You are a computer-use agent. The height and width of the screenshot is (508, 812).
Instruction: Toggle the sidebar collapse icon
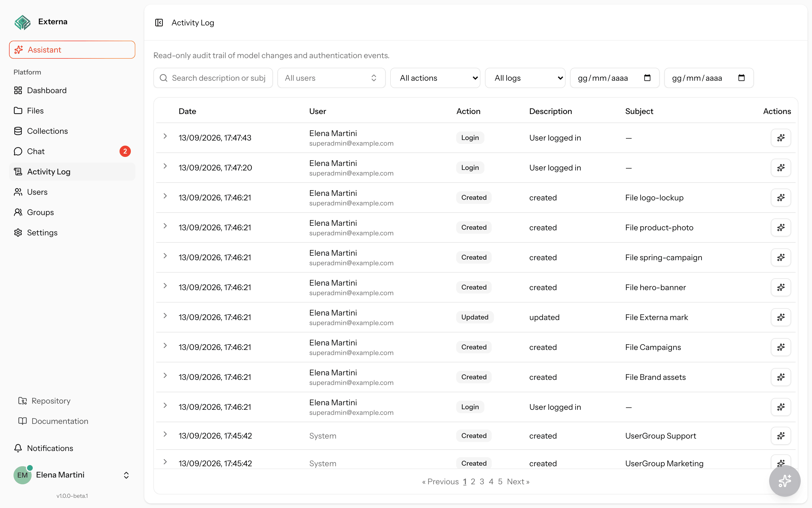click(x=159, y=23)
